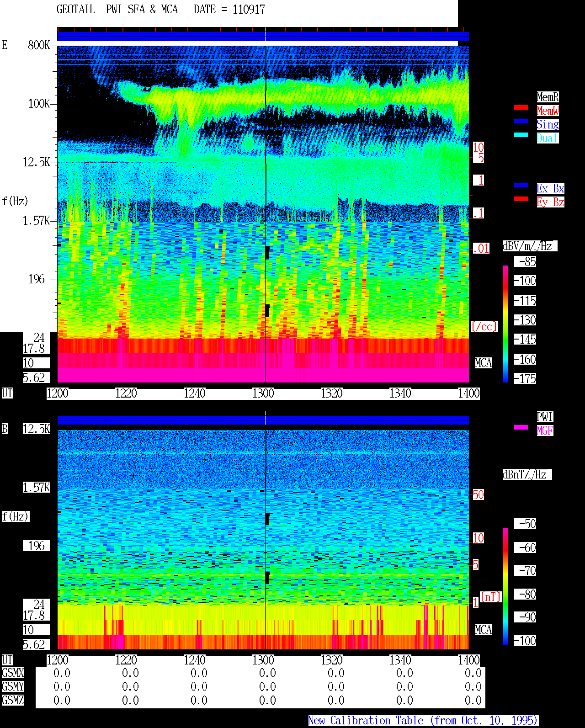Click the MemR legend label

point(548,97)
